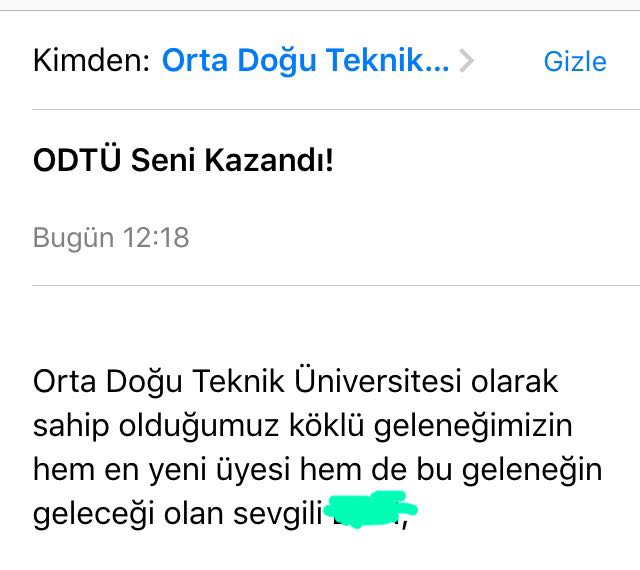Screen dimensions: 640x570
Task: Tap the Gizle link to hide details
Action: point(574,62)
